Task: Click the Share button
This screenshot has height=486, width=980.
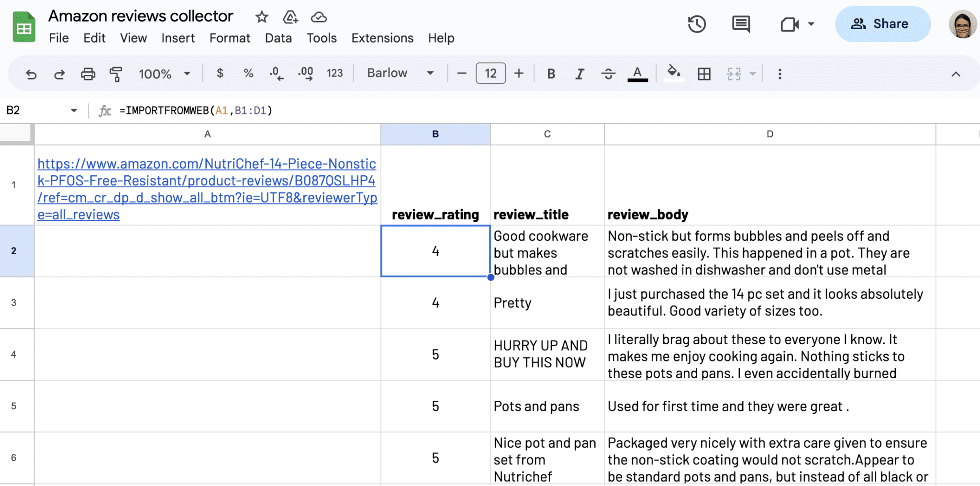Action: [x=882, y=24]
